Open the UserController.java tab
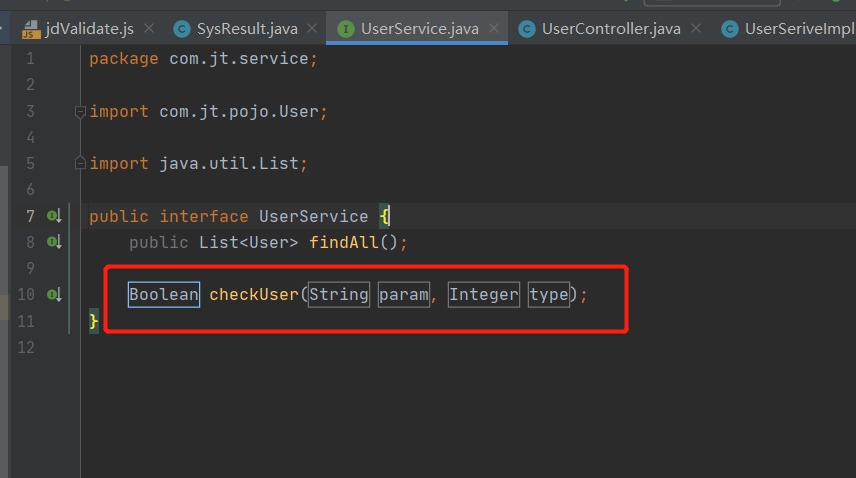Screen dimensions: 856x478 pyautogui.click(x=611, y=28)
